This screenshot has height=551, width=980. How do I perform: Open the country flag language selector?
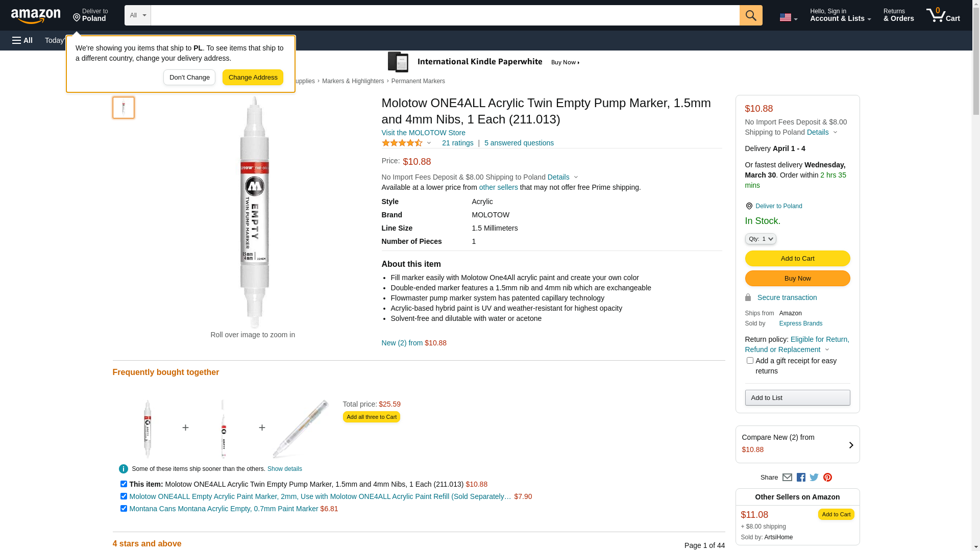click(x=788, y=17)
